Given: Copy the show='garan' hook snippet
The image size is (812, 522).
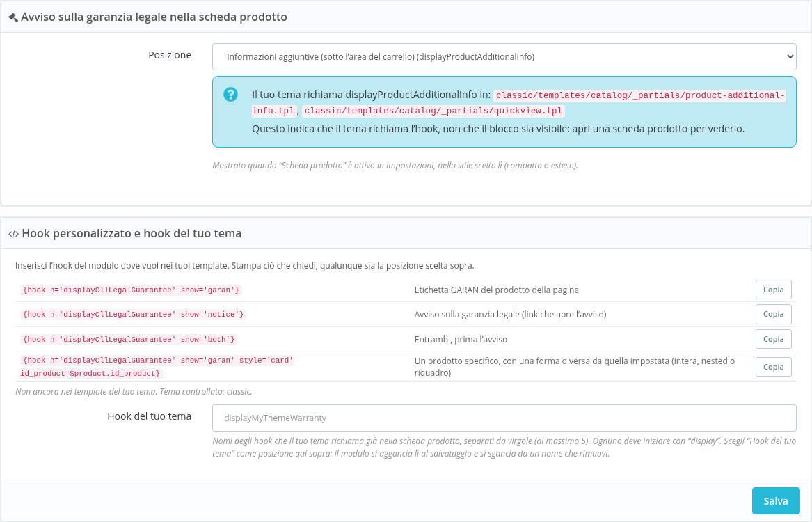Looking at the screenshot, I should tap(773, 290).
